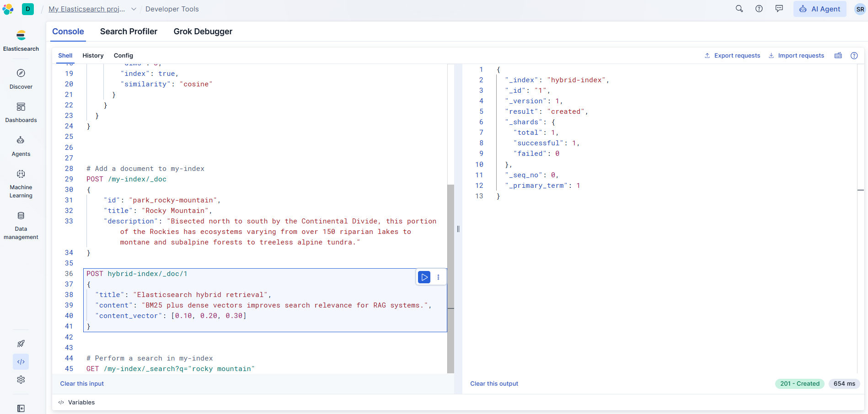Click the GET /my-index/_search request line

(171, 369)
